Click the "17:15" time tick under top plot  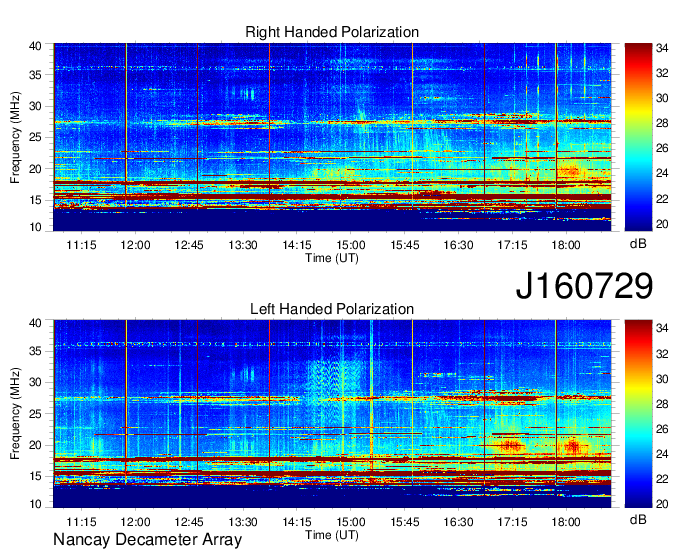pyautogui.click(x=512, y=245)
